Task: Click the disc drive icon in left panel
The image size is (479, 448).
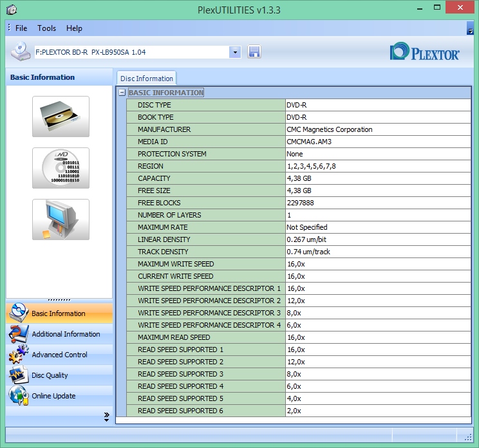Action: click(x=61, y=117)
